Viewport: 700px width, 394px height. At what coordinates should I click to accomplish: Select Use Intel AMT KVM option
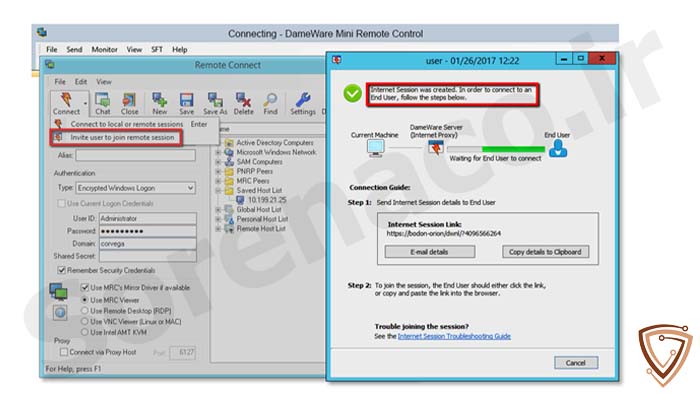[x=84, y=332]
